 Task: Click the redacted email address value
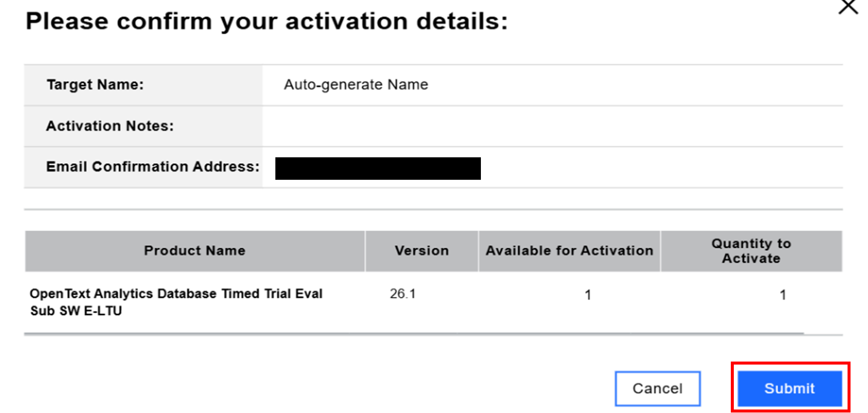tap(378, 168)
